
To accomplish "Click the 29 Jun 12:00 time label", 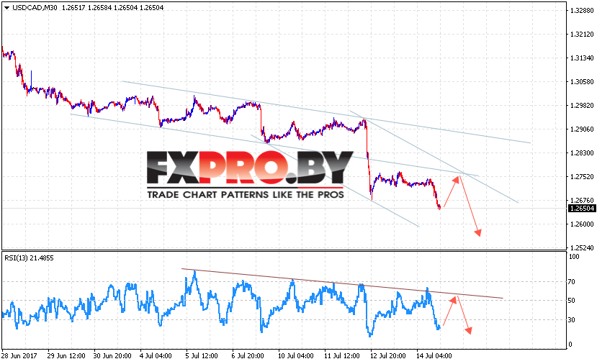I will 66,356.
